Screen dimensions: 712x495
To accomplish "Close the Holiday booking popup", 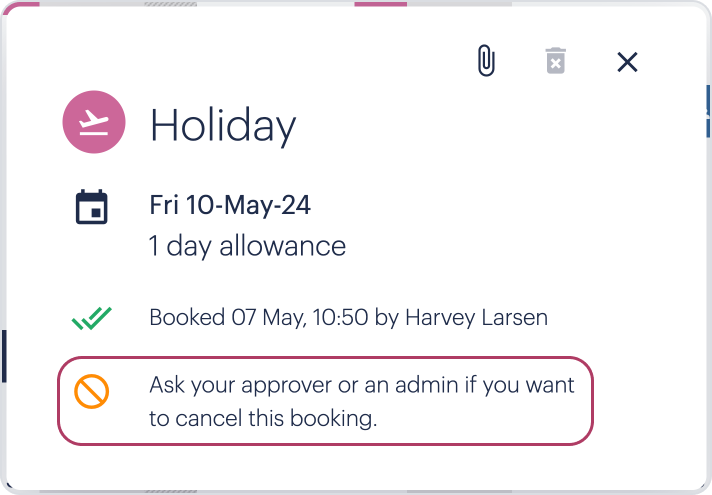I will tap(628, 62).
